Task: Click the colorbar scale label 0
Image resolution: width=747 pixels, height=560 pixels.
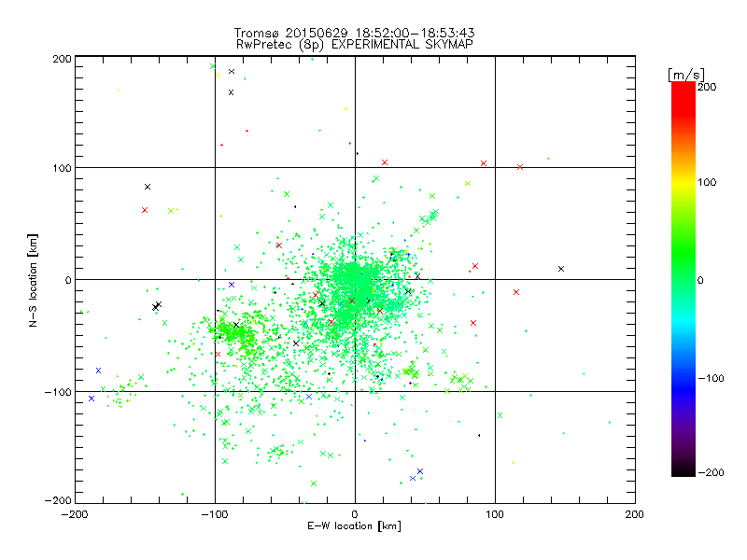Action: 700,280
